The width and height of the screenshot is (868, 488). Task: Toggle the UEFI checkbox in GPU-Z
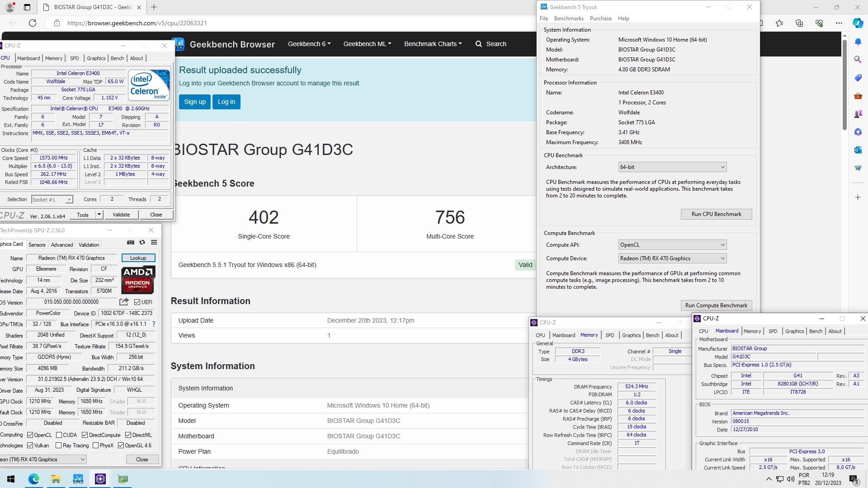[x=137, y=302]
